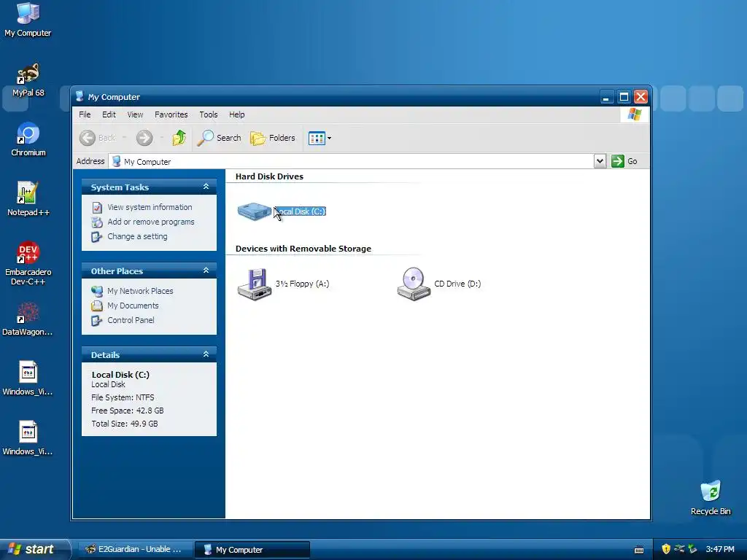This screenshot has height=560, width=747.
Task: Open the Chromium desktop shortcut
Action: coord(28,139)
